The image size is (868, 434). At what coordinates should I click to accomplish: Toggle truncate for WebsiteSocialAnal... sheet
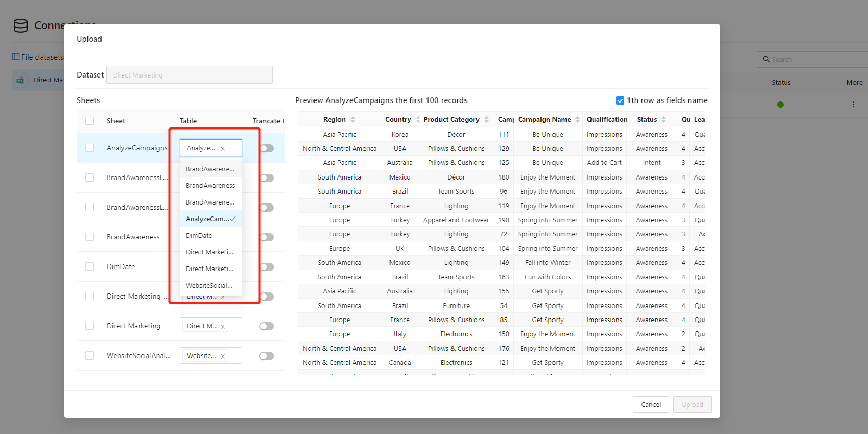(267, 356)
